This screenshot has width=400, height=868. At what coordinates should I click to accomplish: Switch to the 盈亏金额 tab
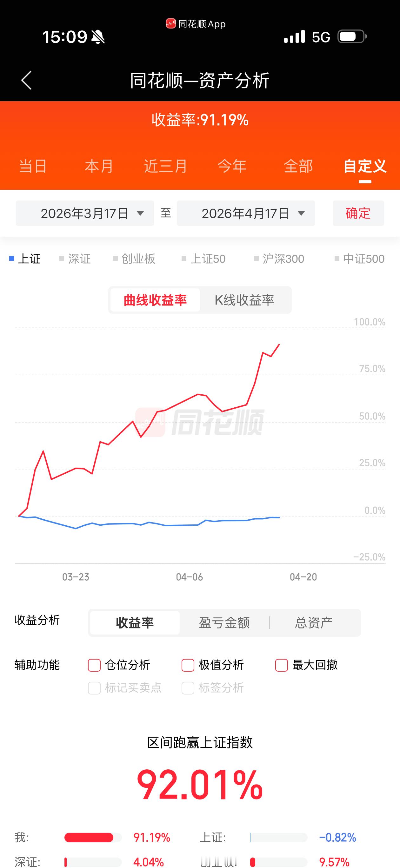click(x=224, y=622)
